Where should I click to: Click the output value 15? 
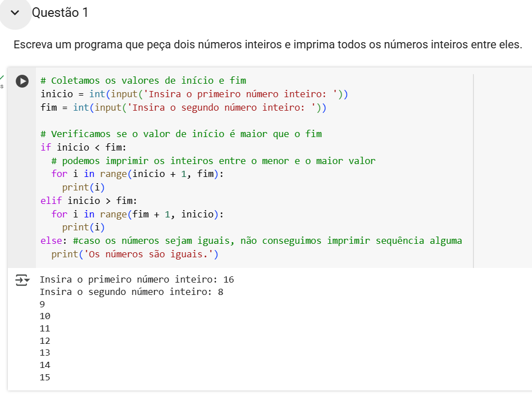tap(45, 378)
